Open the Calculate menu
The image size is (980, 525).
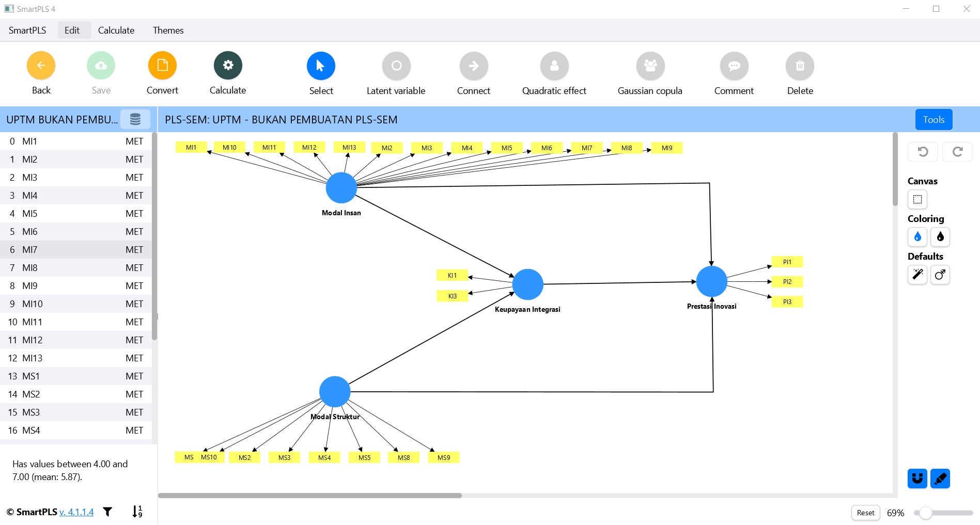tap(116, 30)
